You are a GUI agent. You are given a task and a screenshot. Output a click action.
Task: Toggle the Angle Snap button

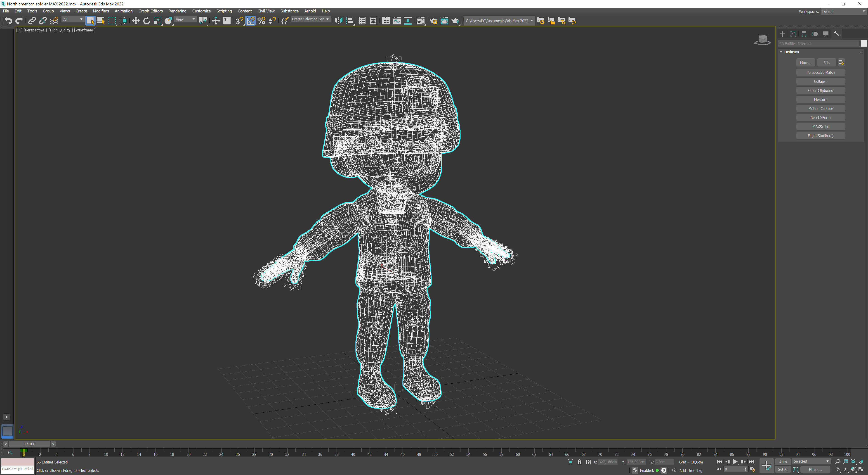tap(250, 21)
